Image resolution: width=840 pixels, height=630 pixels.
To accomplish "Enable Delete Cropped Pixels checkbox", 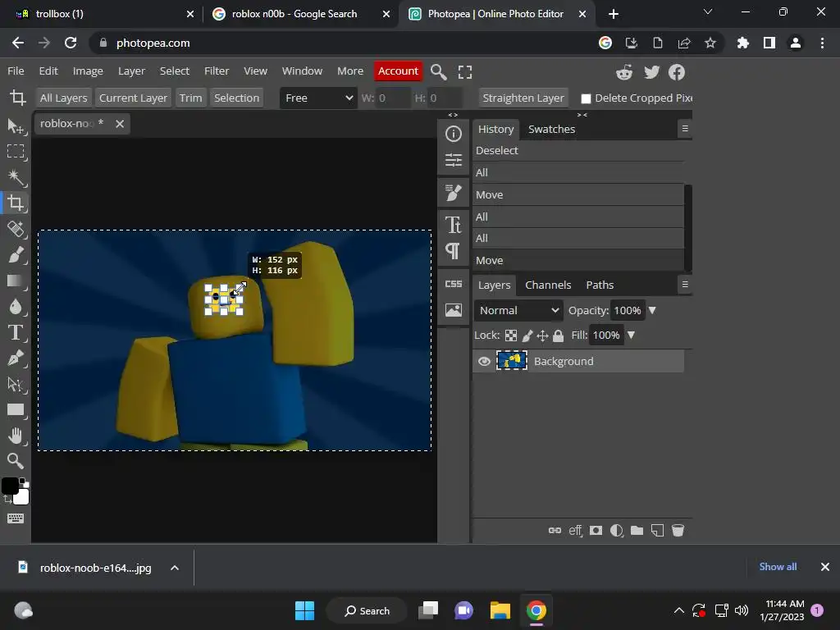I will pos(586,98).
